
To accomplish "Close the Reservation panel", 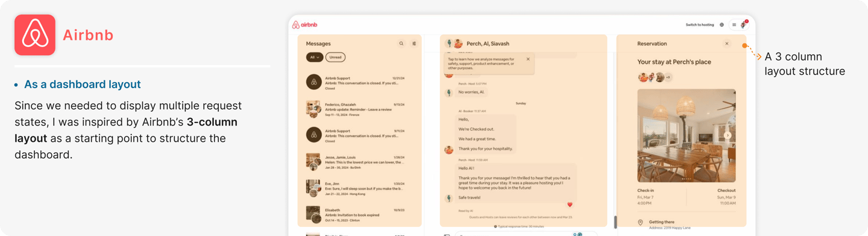I will point(727,43).
